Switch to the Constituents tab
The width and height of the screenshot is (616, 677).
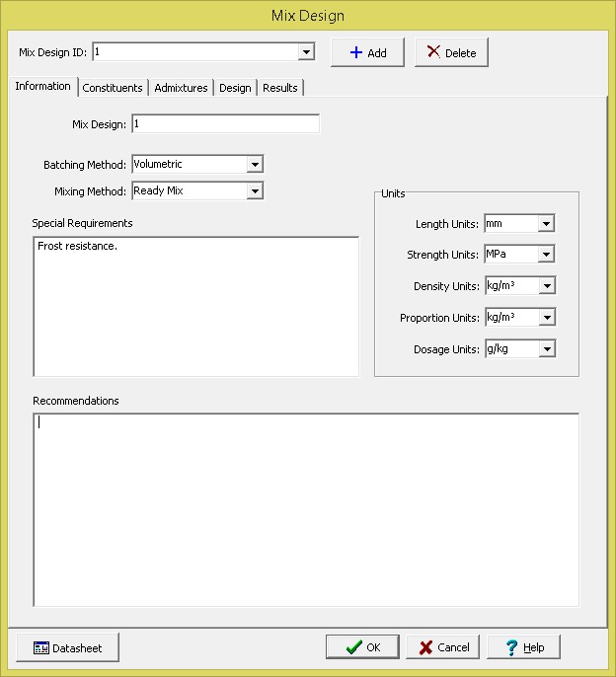pos(113,88)
